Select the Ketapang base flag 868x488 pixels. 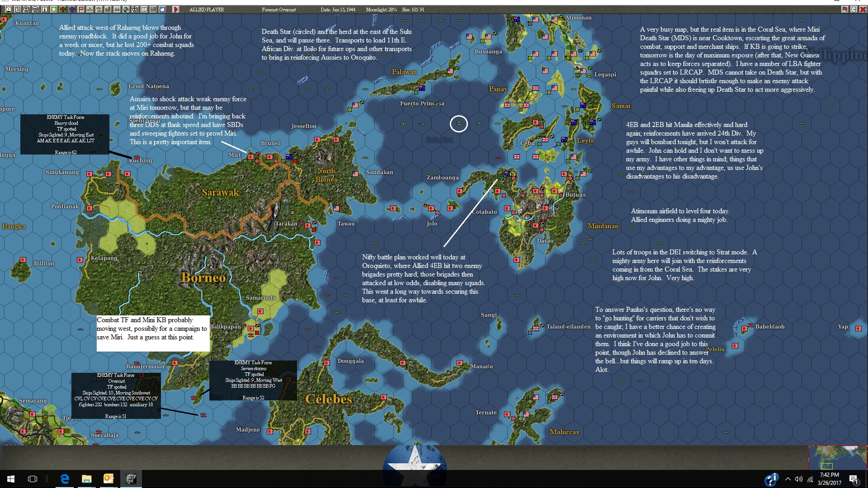[80, 260]
